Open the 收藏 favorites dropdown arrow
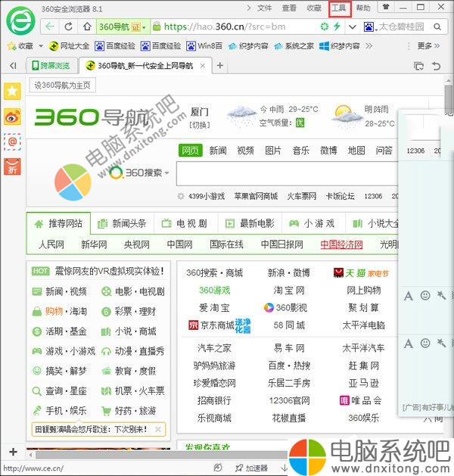 (41, 46)
